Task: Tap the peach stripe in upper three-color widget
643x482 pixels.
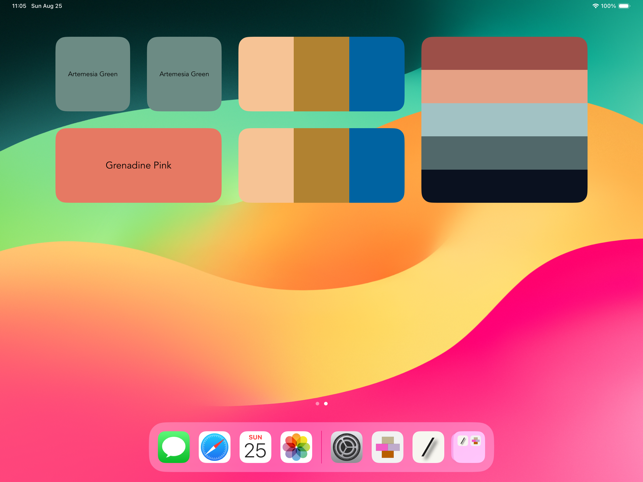Action: pos(266,74)
